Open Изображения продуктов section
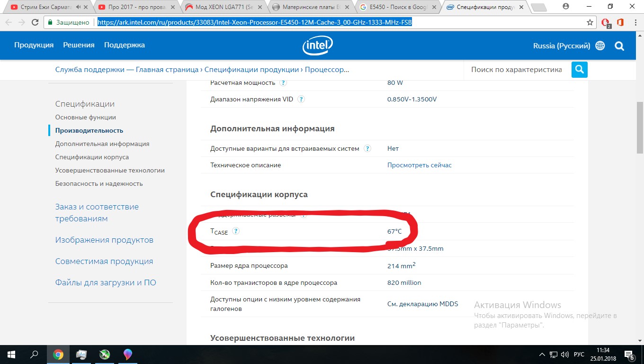 click(104, 240)
